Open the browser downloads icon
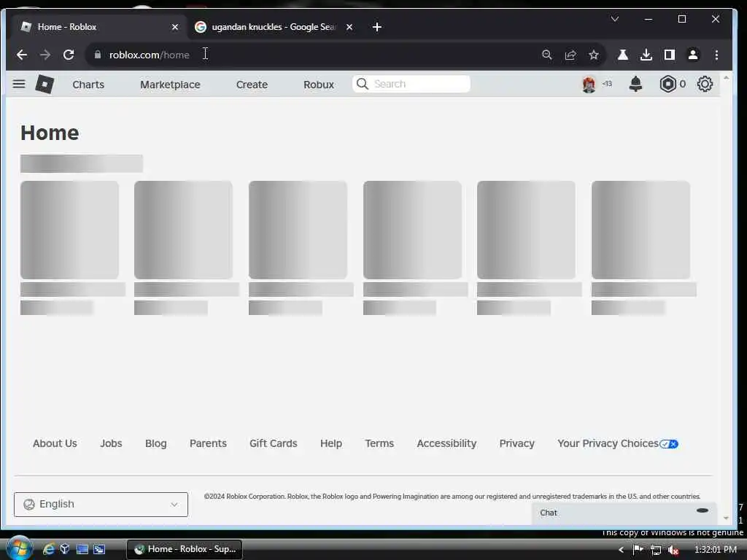 (x=646, y=55)
